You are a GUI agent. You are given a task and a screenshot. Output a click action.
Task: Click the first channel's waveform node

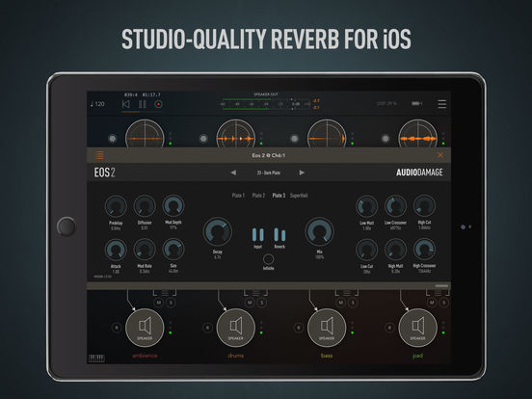[x=145, y=134]
